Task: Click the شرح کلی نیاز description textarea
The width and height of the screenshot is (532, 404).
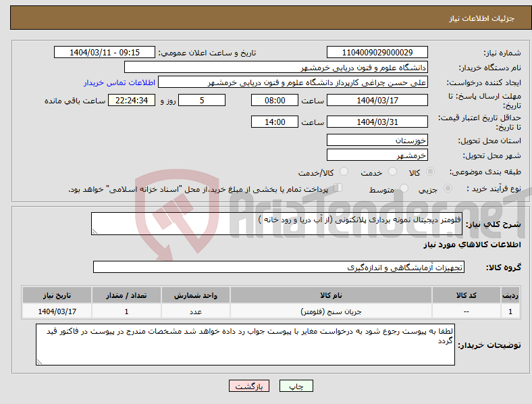Action: (277, 224)
